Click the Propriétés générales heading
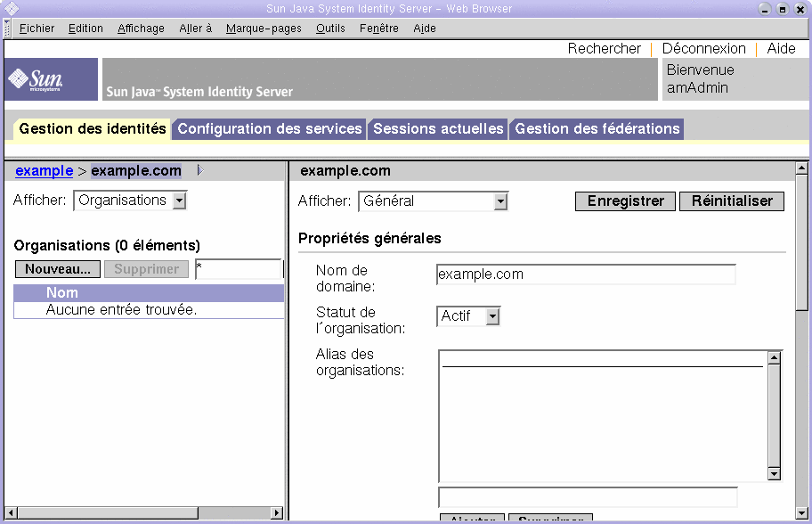This screenshot has height=524, width=812. point(369,239)
